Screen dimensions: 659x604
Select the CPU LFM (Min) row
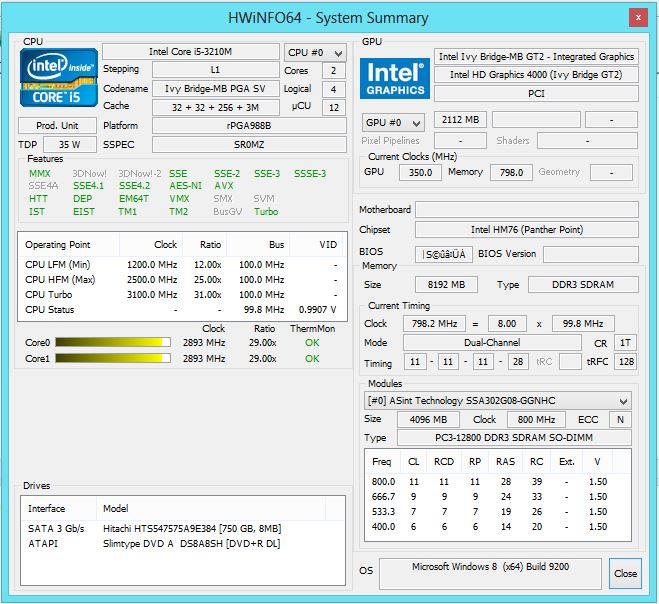[x=182, y=265]
